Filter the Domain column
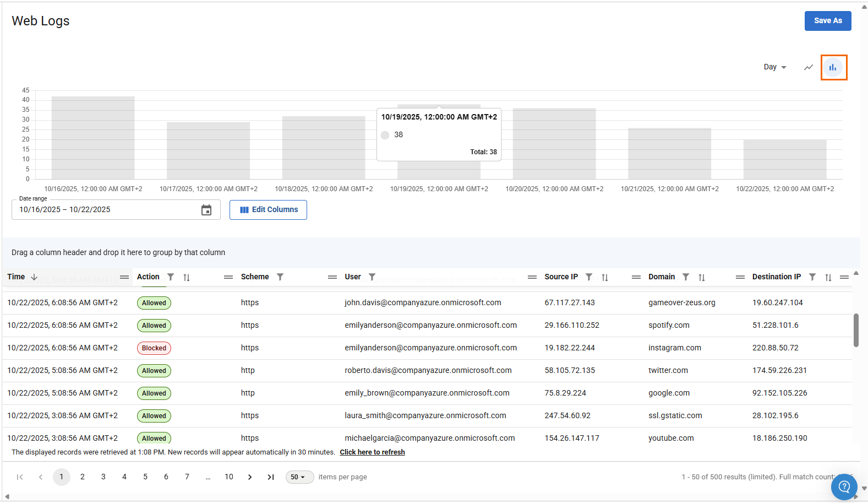 coord(686,277)
